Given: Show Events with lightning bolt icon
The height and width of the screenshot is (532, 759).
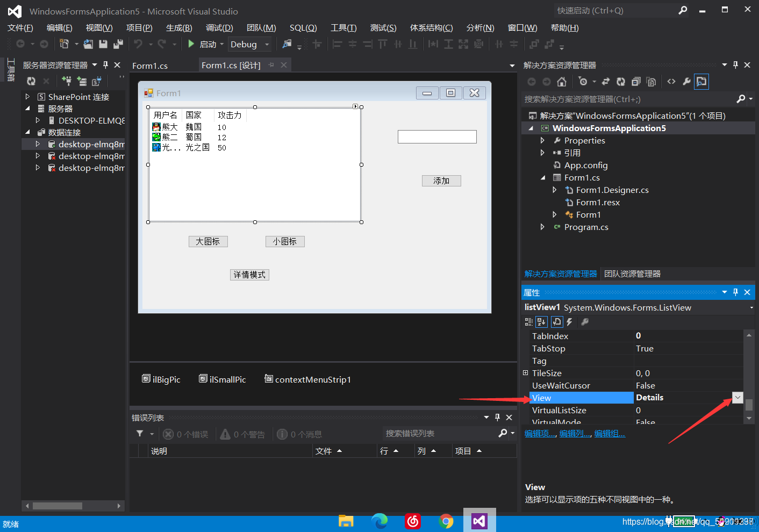Looking at the screenshot, I should coord(569,322).
